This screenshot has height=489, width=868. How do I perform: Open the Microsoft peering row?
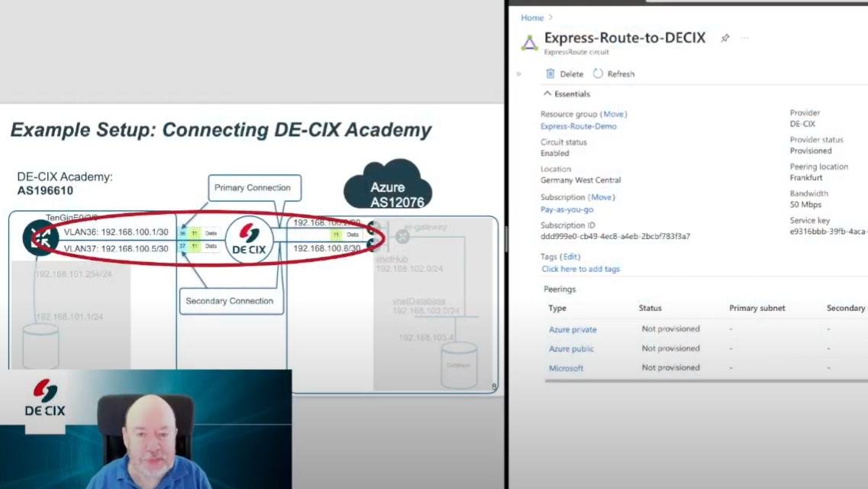point(566,368)
